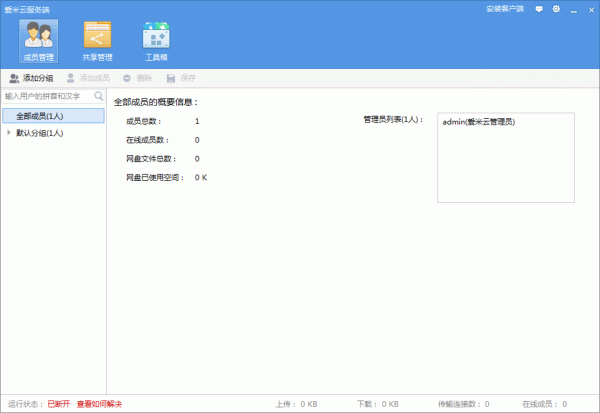Open the 成员管理 member management section
Screen dimensions: 600x413
click(x=37, y=41)
